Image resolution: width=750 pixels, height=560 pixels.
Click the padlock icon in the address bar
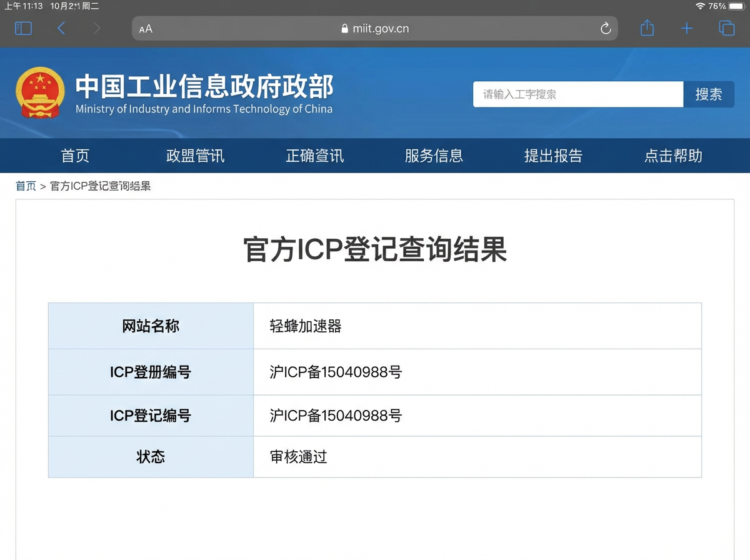click(344, 28)
